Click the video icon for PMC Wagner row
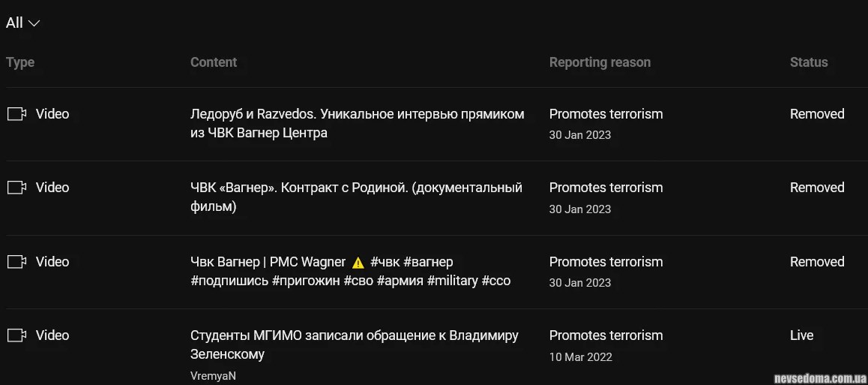 (16, 262)
